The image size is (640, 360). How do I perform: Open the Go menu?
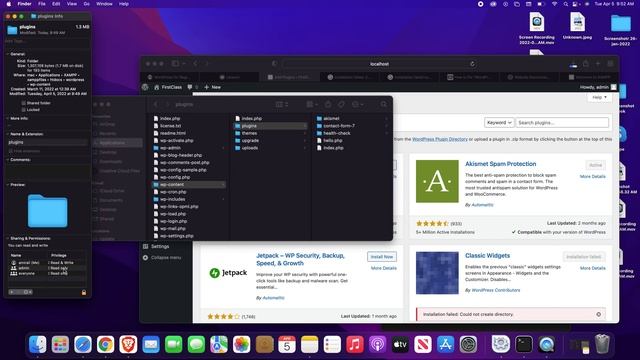coord(87,4)
